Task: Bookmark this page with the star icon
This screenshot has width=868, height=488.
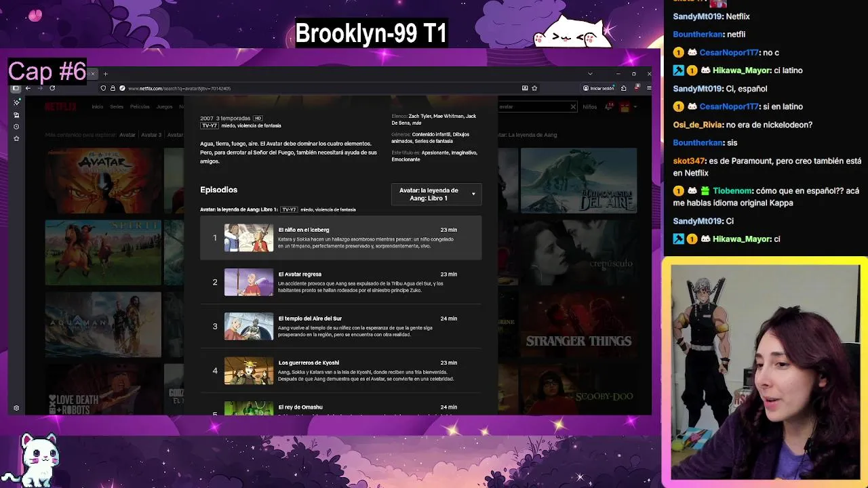Action: click(x=534, y=88)
